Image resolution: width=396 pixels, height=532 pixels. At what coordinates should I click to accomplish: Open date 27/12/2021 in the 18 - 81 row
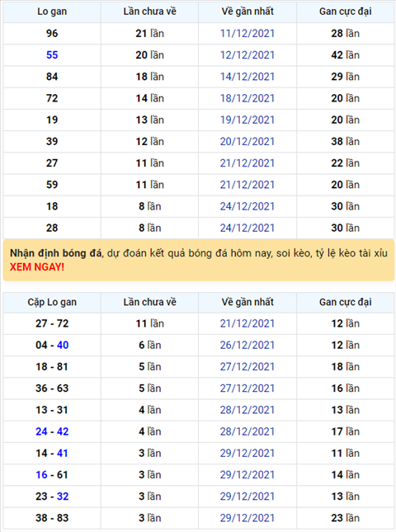click(247, 367)
